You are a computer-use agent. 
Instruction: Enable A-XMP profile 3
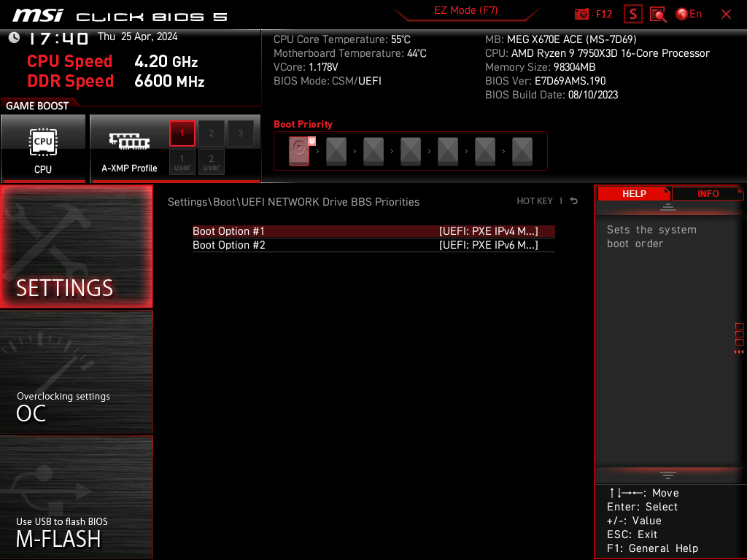point(240,133)
